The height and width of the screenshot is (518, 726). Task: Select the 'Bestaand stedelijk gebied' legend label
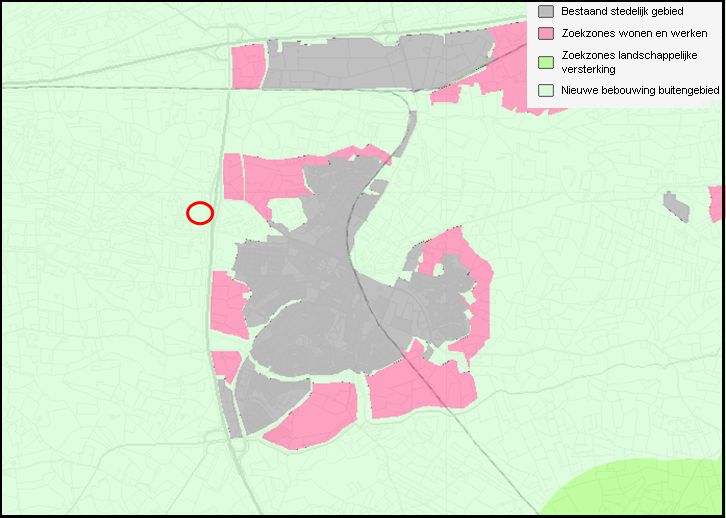coord(622,12)
